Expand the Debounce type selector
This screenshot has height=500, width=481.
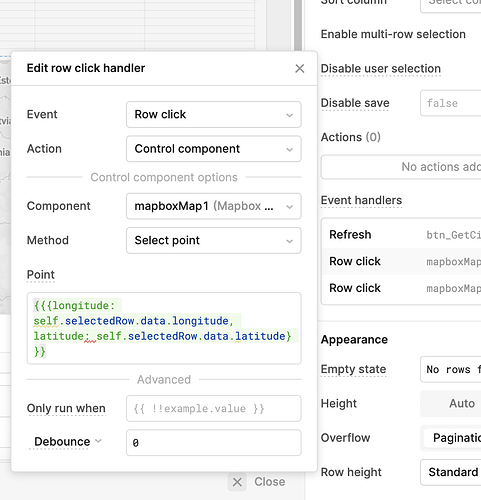coord(68,442)
